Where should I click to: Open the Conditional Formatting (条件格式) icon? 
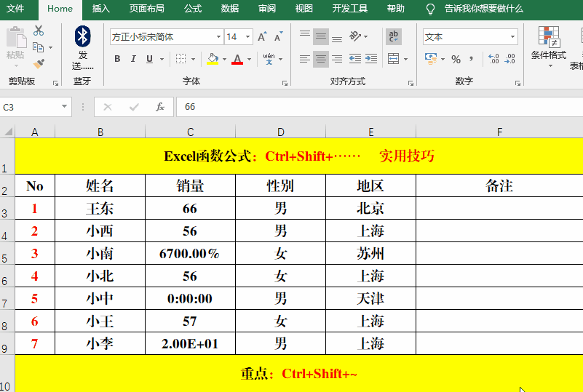[548, 43]
